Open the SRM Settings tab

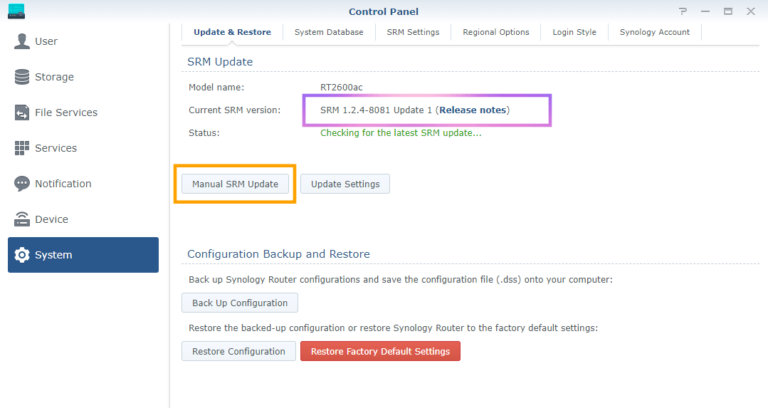413,32
